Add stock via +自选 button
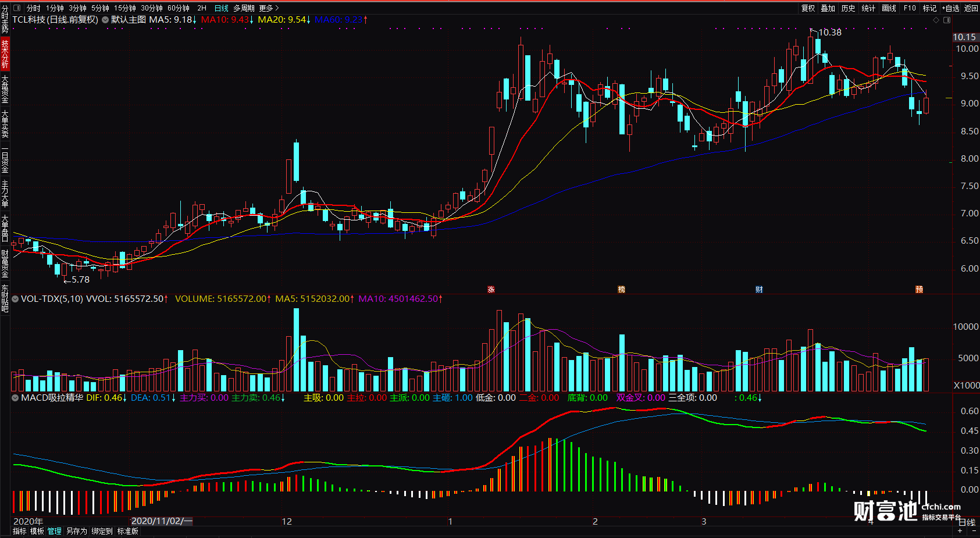Image resolution: width=980 pixels, height=538 pixels. coord(951,8)
